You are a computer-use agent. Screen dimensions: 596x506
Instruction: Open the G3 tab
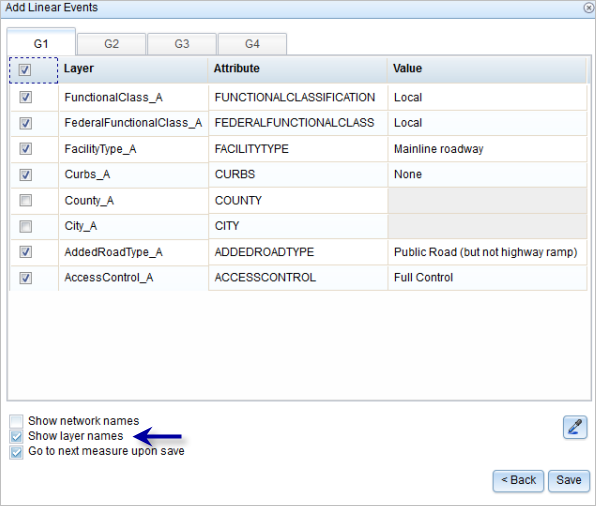pyautogui.click(x=182, y=44)
